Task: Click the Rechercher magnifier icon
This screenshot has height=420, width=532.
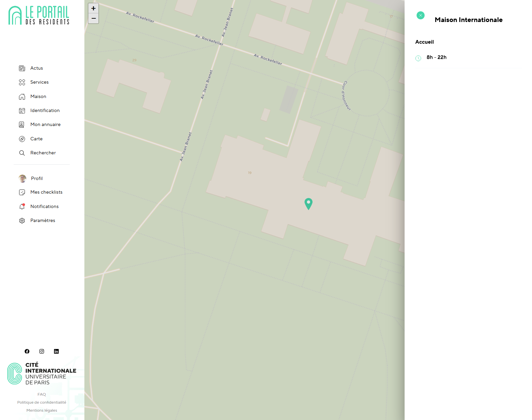Action: pos(22,153)
